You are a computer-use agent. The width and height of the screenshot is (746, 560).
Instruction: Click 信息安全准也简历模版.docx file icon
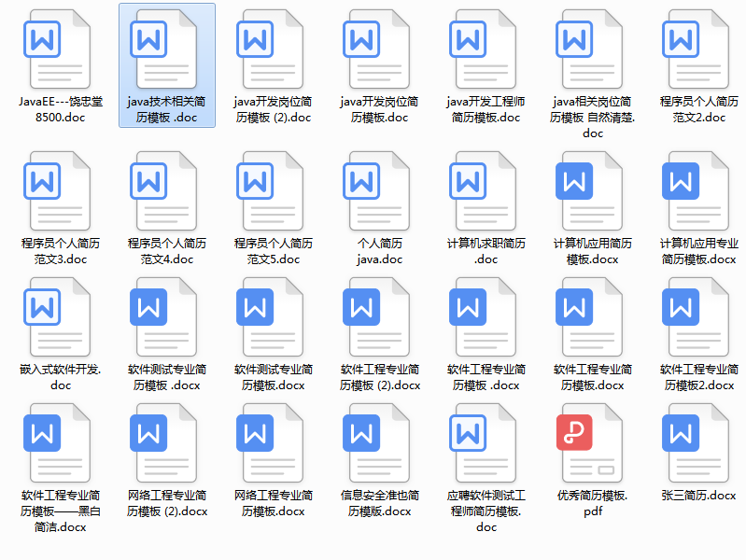377,443
